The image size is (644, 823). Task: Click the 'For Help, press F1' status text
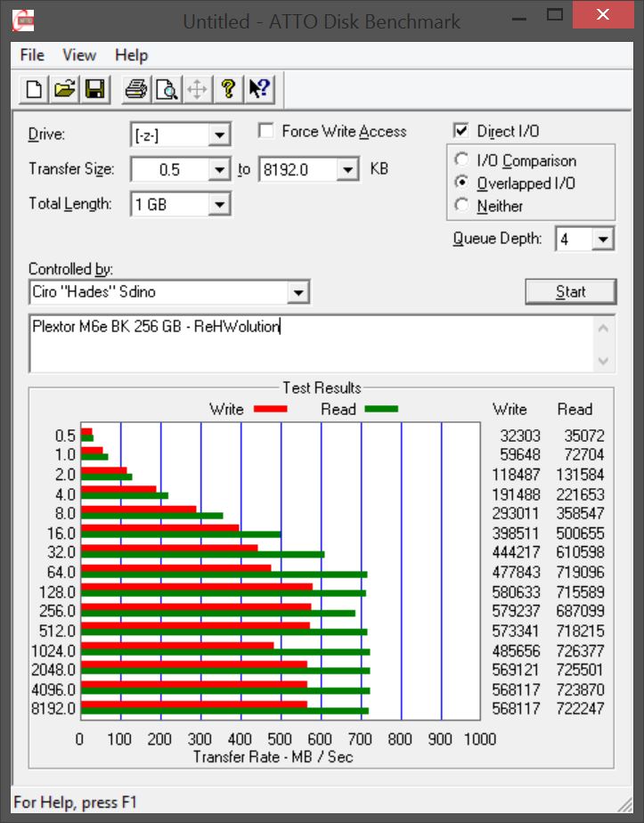[x=75, y=803]
